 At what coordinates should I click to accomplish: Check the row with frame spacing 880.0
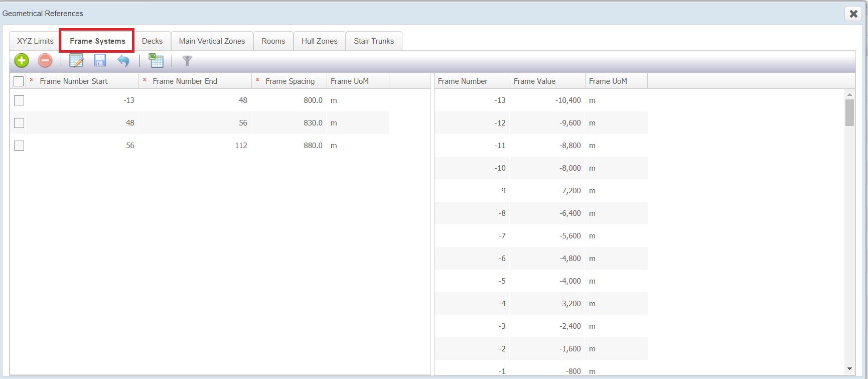[x=19, y=146]
